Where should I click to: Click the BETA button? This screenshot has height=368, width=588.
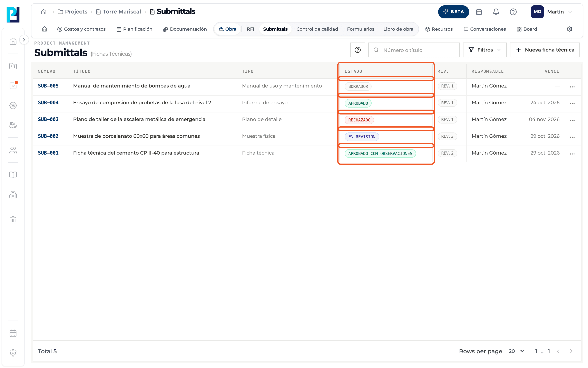[x=453, y=12]
